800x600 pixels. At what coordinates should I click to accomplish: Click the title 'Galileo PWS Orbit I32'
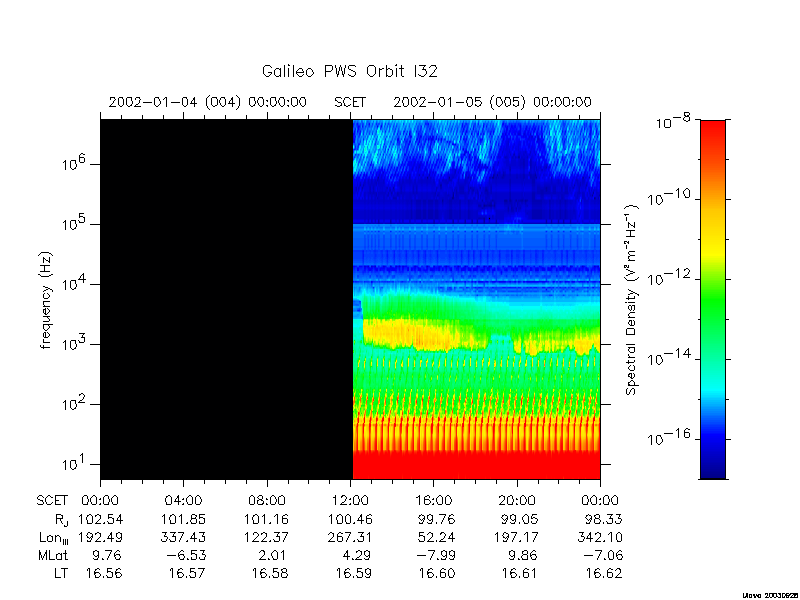coord(349,71)
